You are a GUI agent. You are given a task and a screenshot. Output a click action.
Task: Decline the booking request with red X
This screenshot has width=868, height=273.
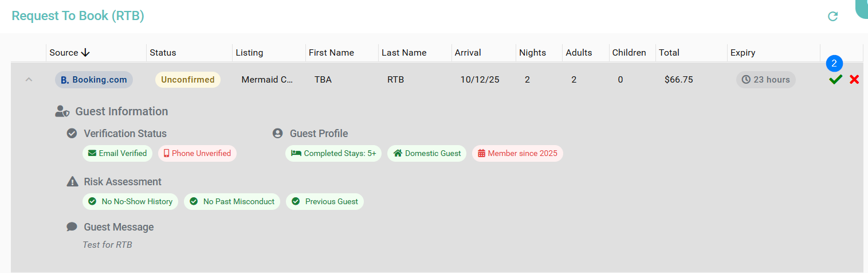[854, 80]
